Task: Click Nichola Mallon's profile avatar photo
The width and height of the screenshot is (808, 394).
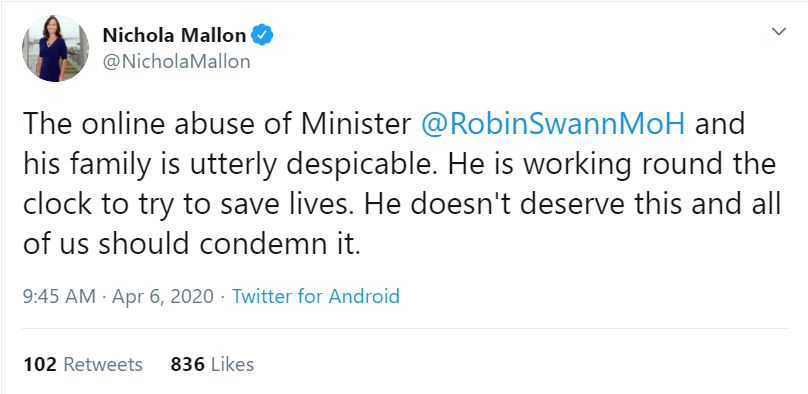Action: click(x=55, y=48)
